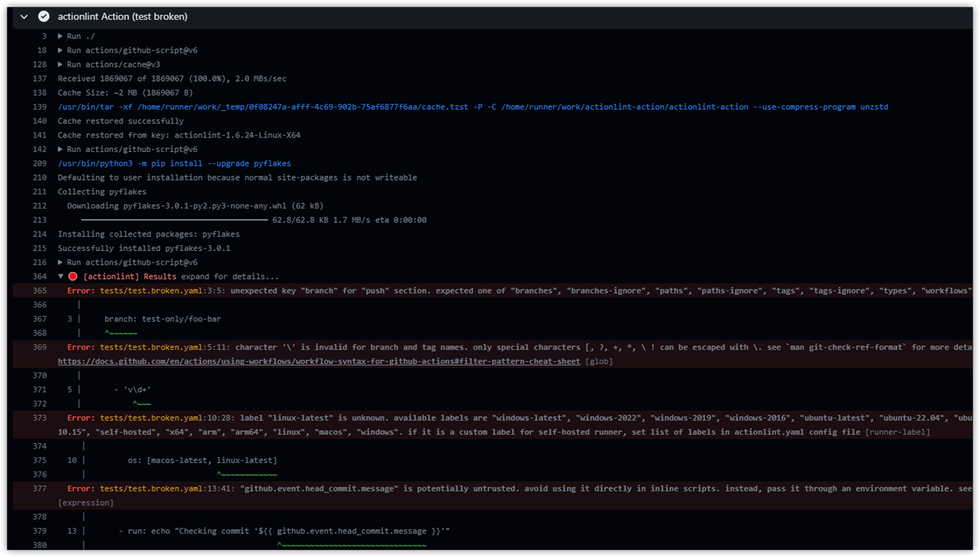This screenshot has height=557, width=980.
Task: Click the 'run: echo "Checking commit' code line
Action: [284, 532]
